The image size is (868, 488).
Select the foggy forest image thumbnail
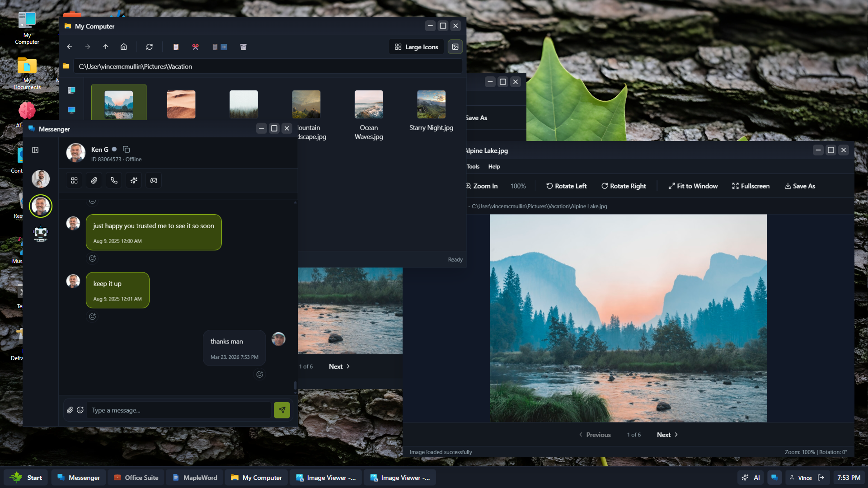[x=244, y=104]
